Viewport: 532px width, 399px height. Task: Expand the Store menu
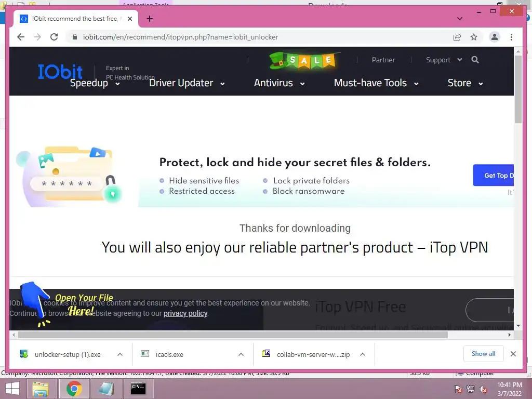(x=465, y=83)
